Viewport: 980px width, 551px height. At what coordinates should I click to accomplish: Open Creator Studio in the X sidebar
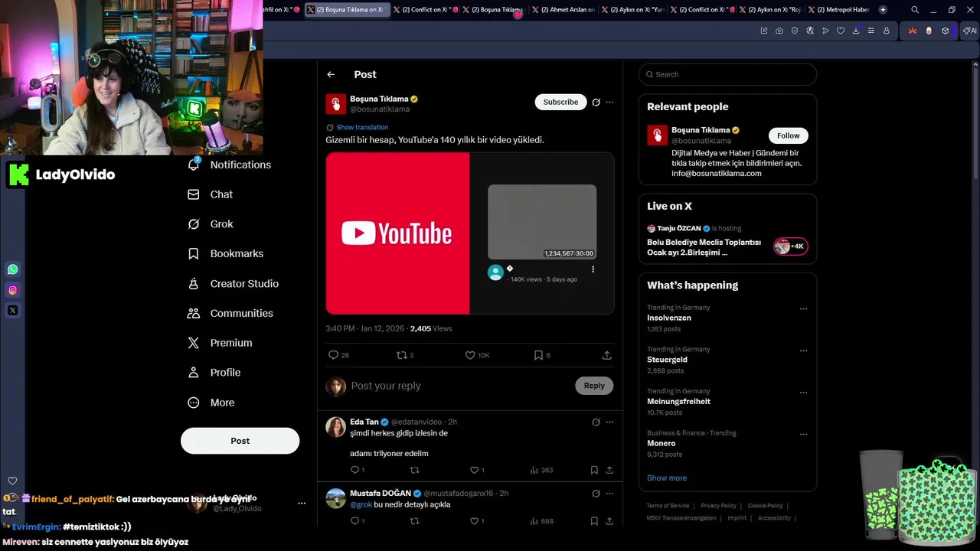click(233, 283)
